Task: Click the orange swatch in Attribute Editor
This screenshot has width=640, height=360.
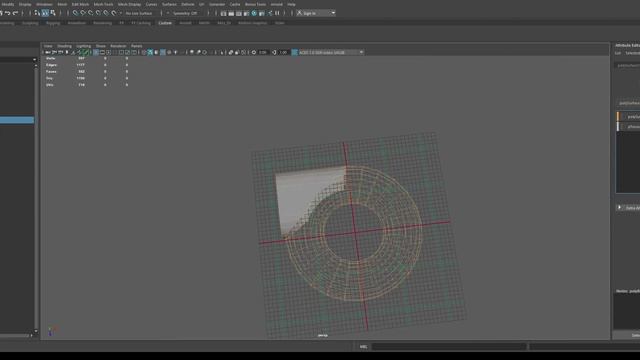Action: point(618,116)
